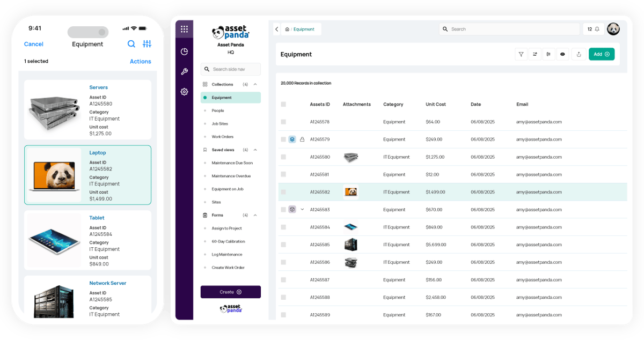Tick the checkbox on row A1245585
Viewport: 644px width, 340px height.
click(284, 245)
